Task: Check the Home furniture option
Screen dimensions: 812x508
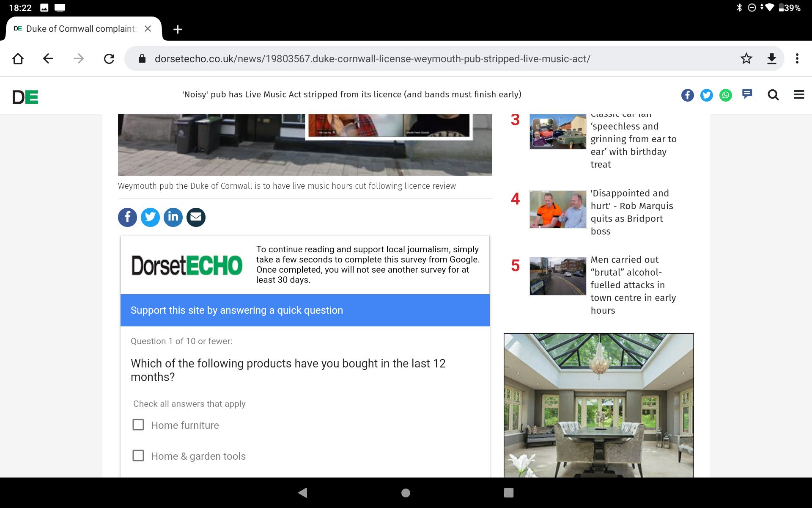Action: pyautogui.click(x=138, y=425)
